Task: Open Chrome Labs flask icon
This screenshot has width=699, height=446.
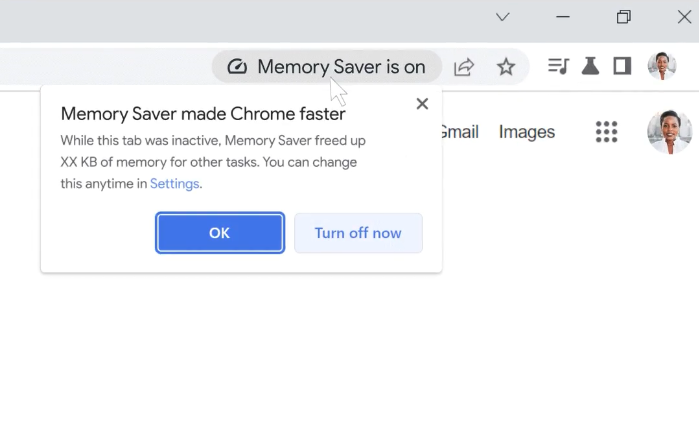Action: (x=590, y=66)
